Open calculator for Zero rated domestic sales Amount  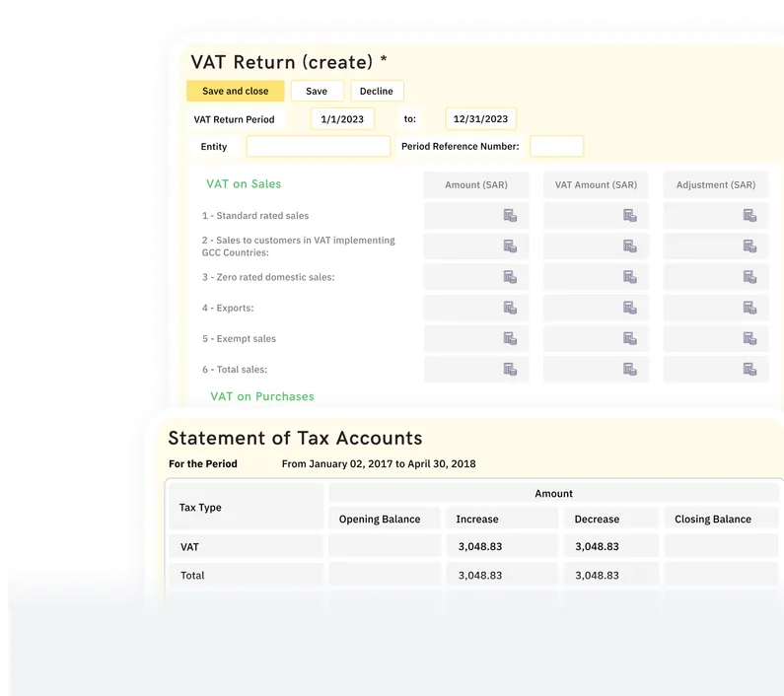pos(510,277)
